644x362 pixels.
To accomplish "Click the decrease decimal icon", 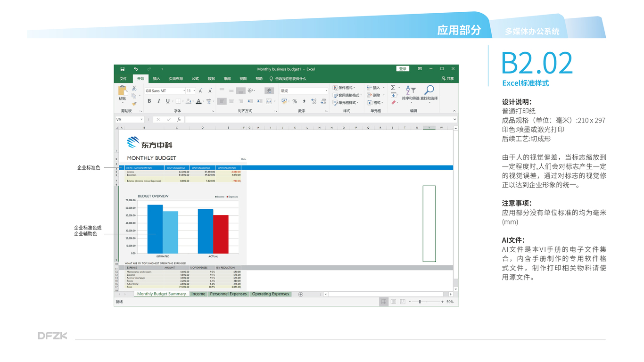I will [x=323, y=101].
